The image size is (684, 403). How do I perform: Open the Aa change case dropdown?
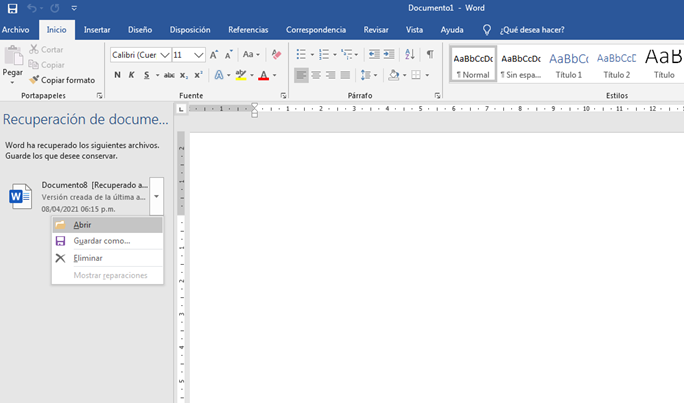pyautogui.click(x=251, y=55)
